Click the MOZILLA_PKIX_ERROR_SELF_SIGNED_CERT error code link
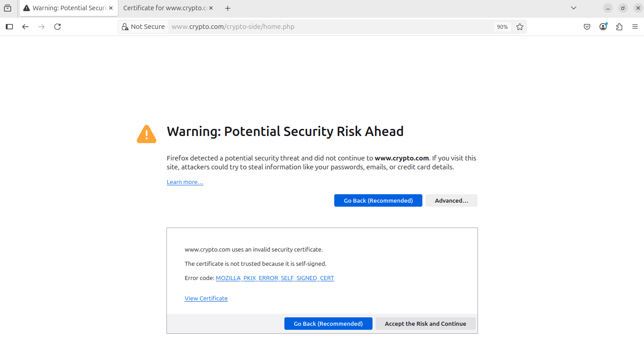 pos(275,278)
